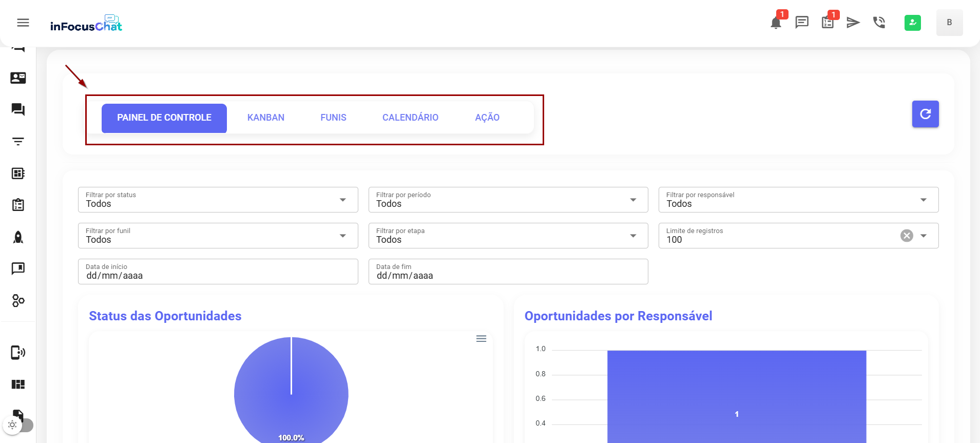This screenshot has width=980, height=443.
Task: Click the B user avatar button
Action: 949,23
